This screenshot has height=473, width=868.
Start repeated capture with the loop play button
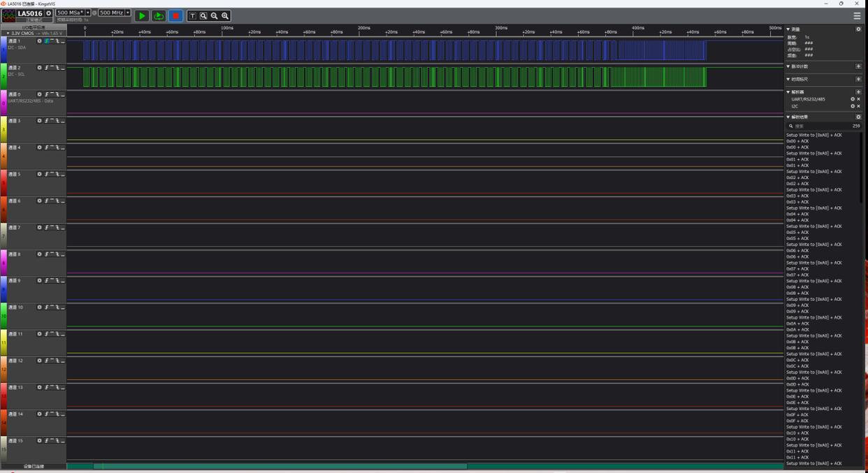[x=159, y=15]
